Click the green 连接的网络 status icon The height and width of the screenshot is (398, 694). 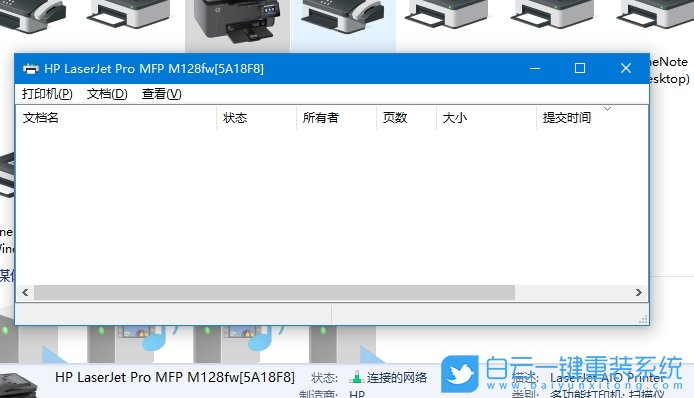pos(356,377)
